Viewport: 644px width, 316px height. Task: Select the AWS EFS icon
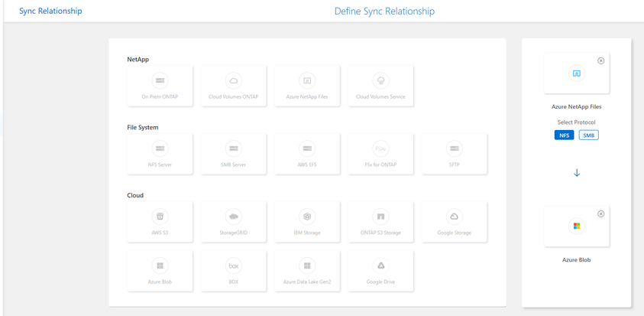(307, 148)
